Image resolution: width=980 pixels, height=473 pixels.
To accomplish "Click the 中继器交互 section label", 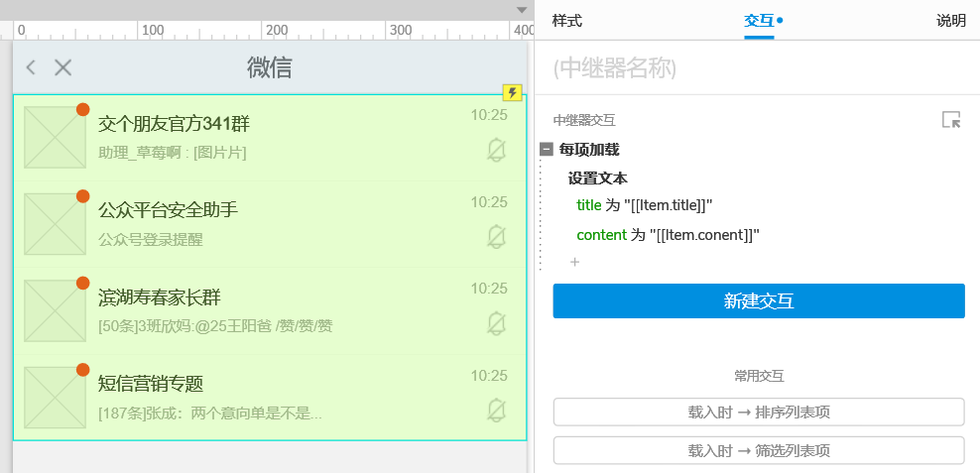I will click(x=584, y=120).
